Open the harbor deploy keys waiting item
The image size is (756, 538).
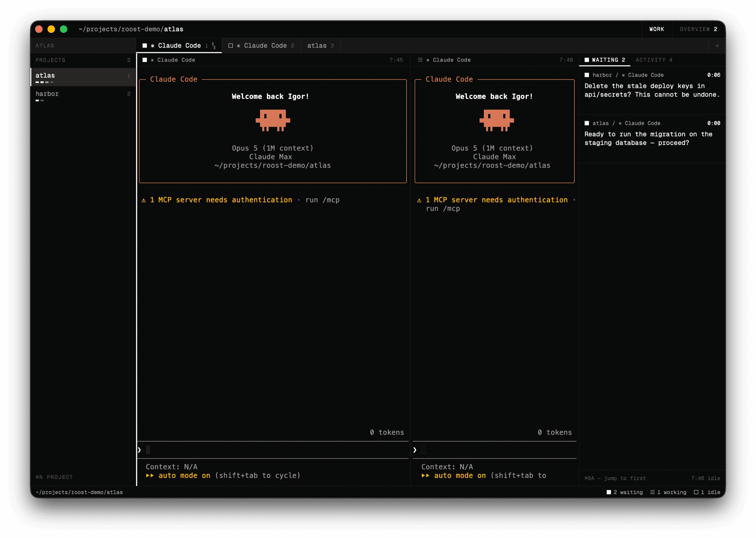(652, 91)
